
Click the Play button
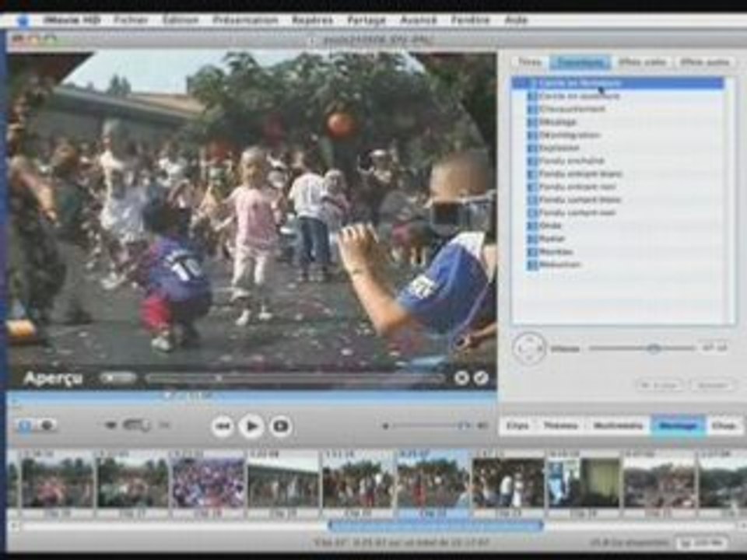click(x=251, y=425)
